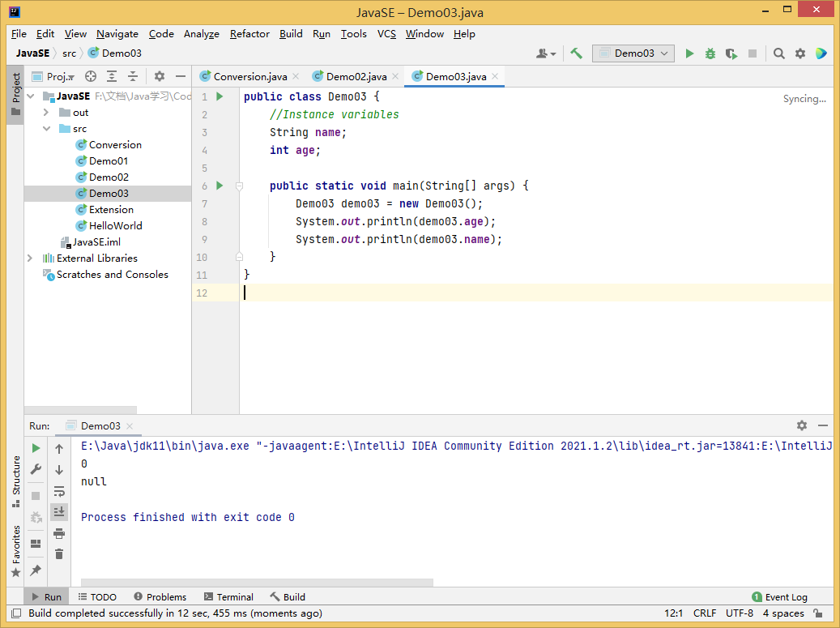This screenshot has width=840, height=628.
Task: Switch to the Conversion.java editor tab
Action: point(249,76)
